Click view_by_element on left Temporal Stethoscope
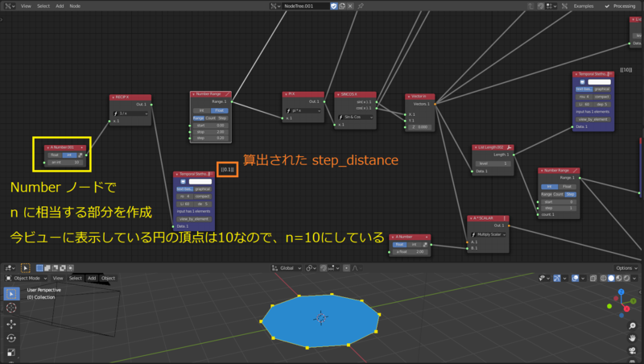Image resolution: width=644 pixels, height=364 pixels. (x=194, y=219)
